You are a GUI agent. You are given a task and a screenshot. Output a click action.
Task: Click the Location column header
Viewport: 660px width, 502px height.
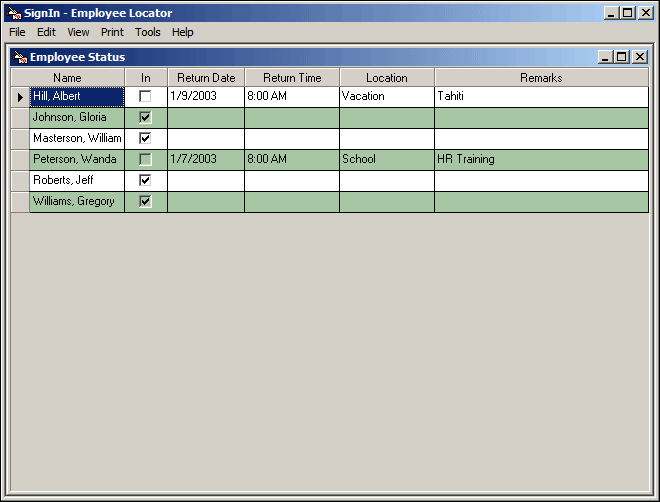click(x=387, y=78)
